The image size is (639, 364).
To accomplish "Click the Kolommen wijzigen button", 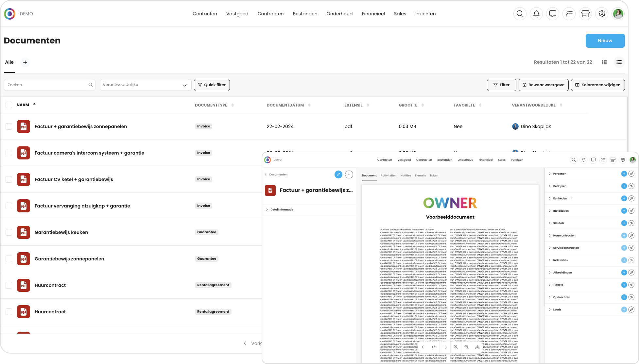I will [x=598, y=85].
